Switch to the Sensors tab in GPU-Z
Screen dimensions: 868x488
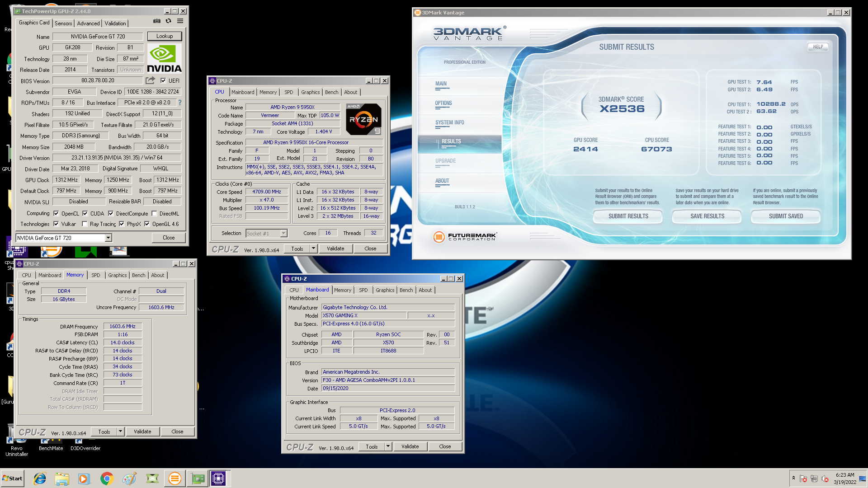pos(63,23)
